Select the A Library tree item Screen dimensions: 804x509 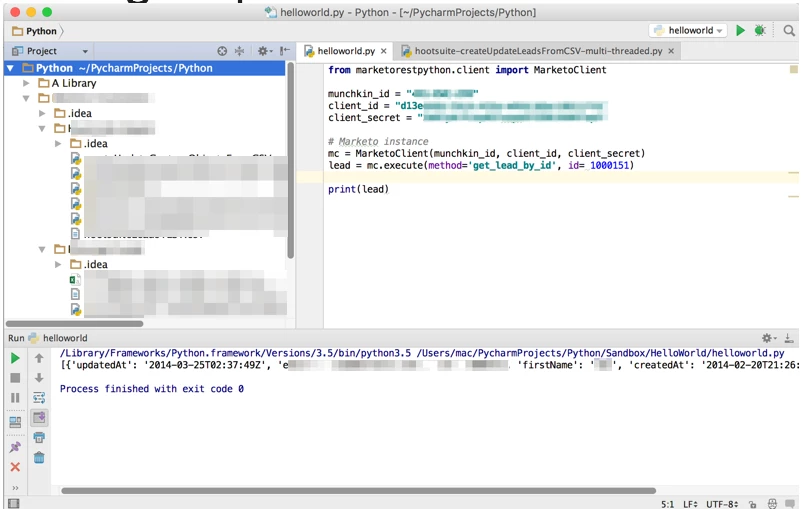coord(74,83)
